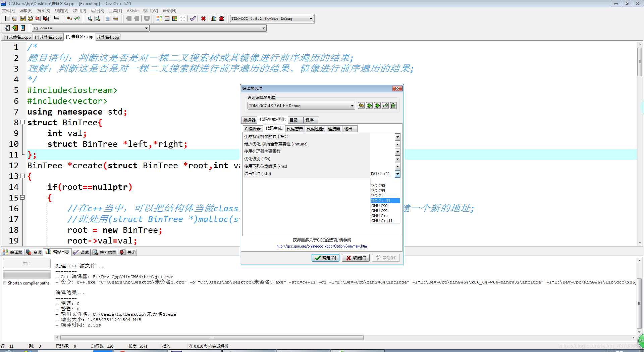Viewport: 644px width, 352px height.
Task: Click line 11 closing brace in editor
Action: click(30, 155)
